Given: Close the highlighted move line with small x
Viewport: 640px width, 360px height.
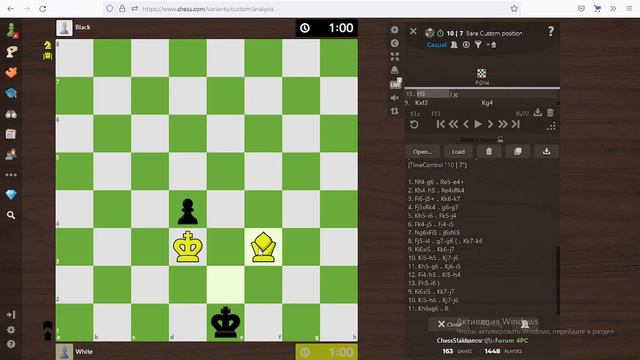Looking at the screenshot, I should click(456, 95).
